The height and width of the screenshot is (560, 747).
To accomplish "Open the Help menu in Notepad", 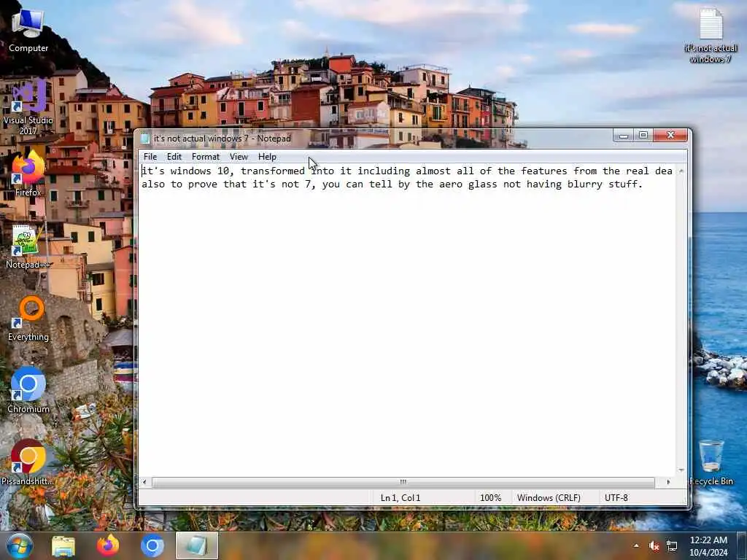I will click(267, 157).
